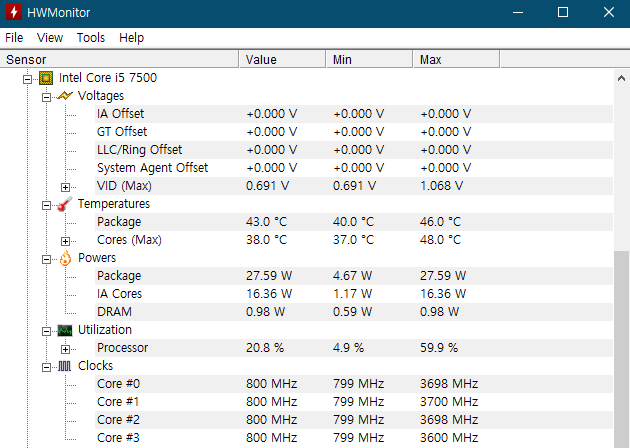The width and height of the screenshot is (630, 448).
Task: Click the 4.67 W package min value
Action: (352, 276)
